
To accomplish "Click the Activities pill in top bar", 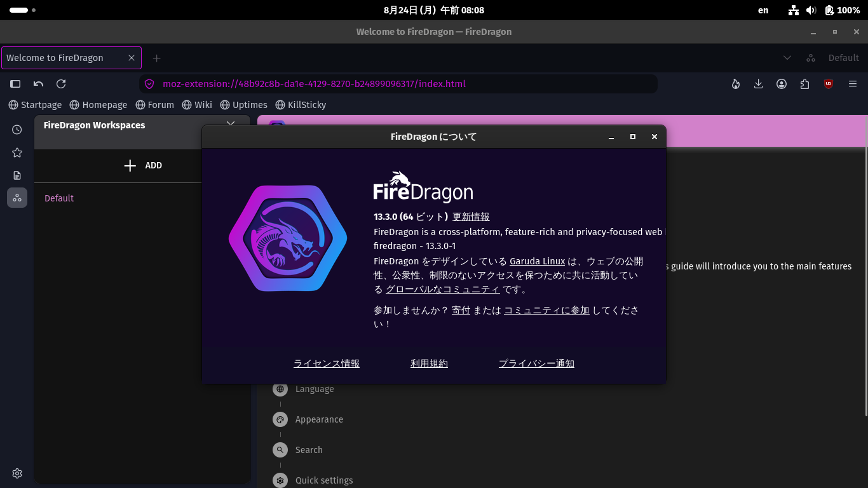I will coord(22,10).
